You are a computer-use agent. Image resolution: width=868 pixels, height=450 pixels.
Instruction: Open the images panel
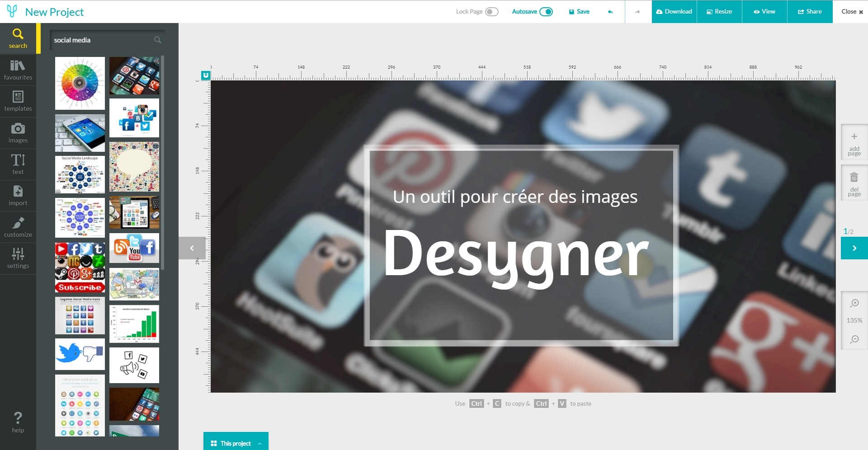[18, 133]
